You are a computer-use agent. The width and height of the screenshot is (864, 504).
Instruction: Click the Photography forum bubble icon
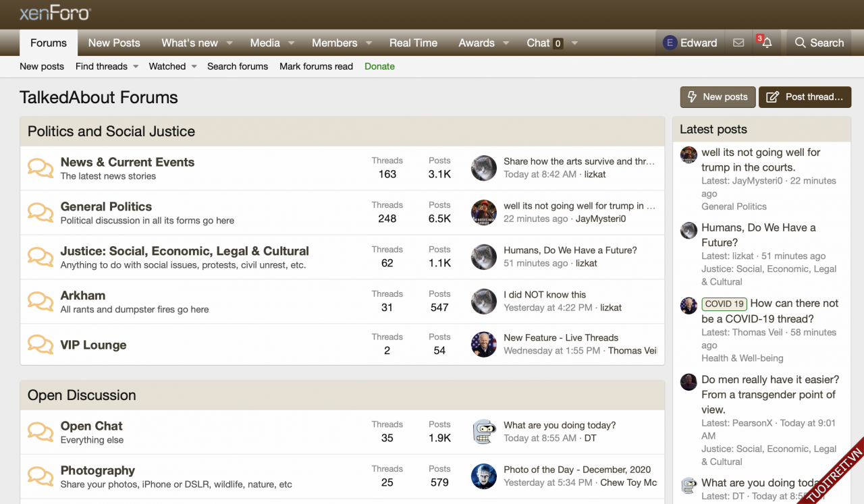40,476
